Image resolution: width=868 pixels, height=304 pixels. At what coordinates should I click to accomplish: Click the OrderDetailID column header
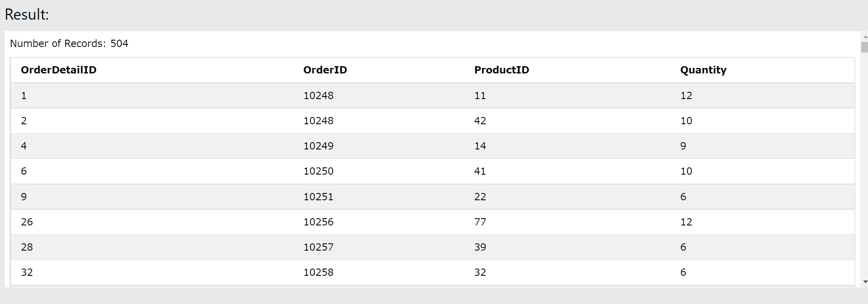tap(59, 70)
